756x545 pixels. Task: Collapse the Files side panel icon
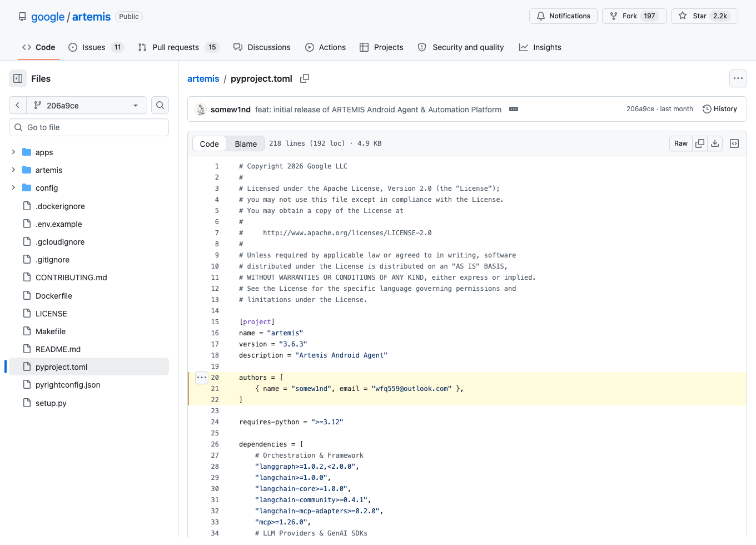click(18, 78)
